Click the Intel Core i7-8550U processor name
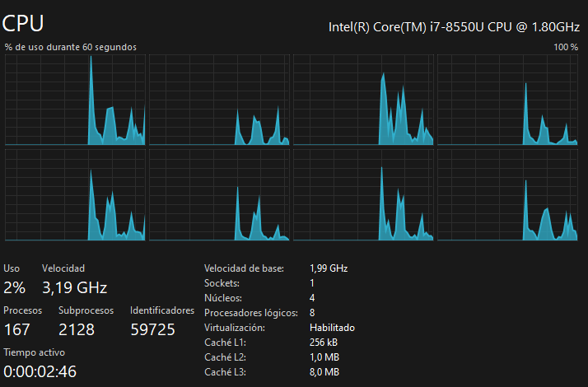Screen dimensions: 588x387 point(453,27)
